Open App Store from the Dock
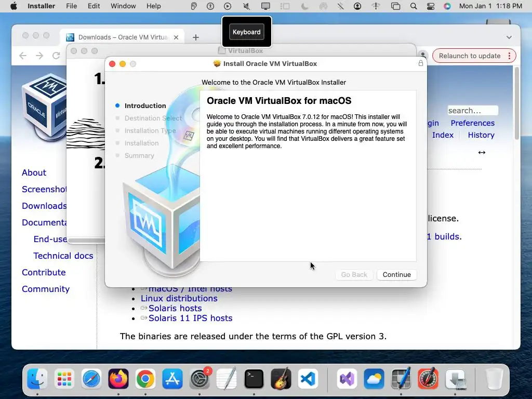The height and width of the screenshot is (399, 532). (172, 379)
